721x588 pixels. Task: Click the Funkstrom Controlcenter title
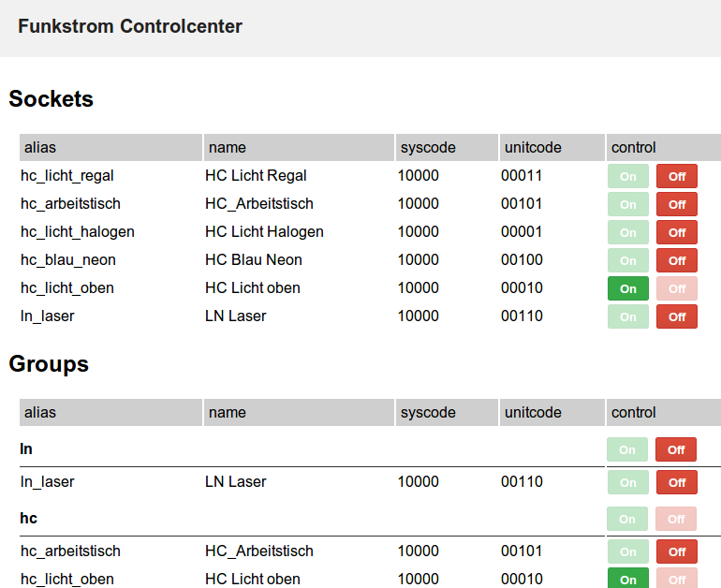[x=130, y=26]
